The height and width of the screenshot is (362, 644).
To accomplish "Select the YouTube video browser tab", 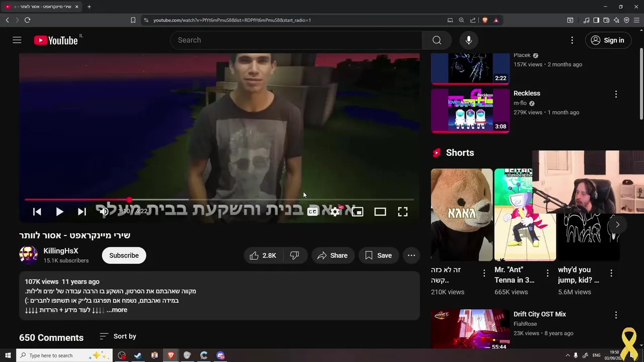I will tap(42, 7).
